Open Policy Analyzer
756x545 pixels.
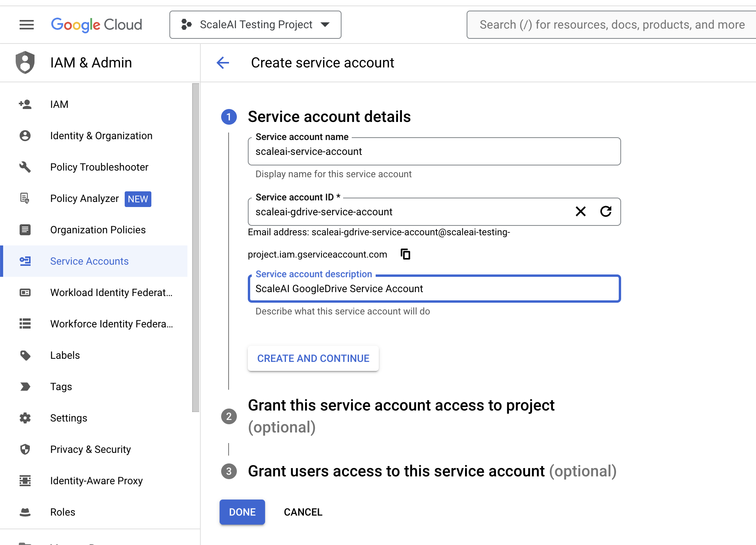(x=84, y=198)
